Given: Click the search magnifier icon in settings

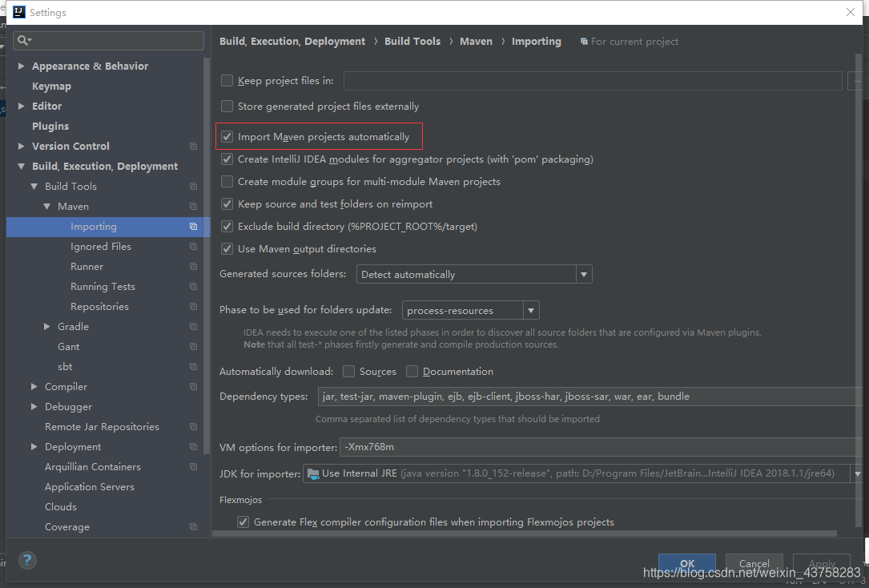Looking at the screenshot, I should (24, 40).
